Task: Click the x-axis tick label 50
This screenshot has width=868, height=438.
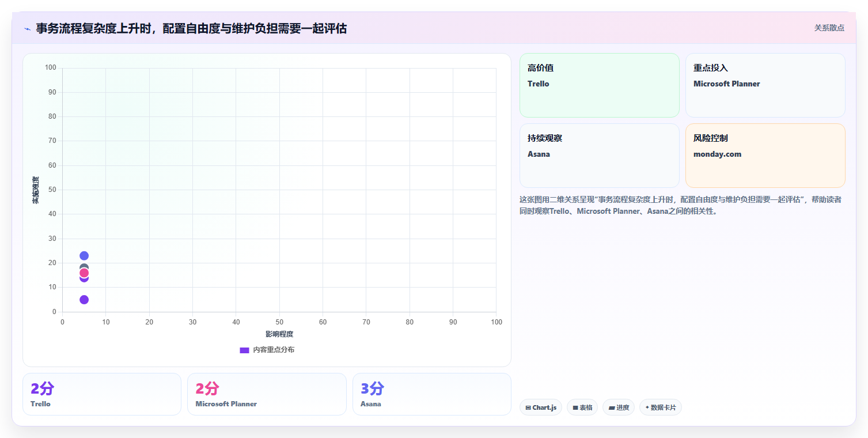Action: point(279,322)
